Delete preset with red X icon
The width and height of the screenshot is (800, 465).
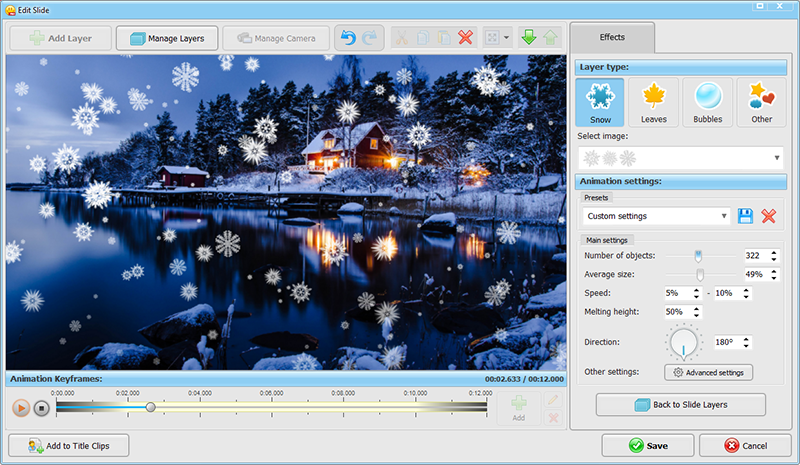[x=768, y=216]
